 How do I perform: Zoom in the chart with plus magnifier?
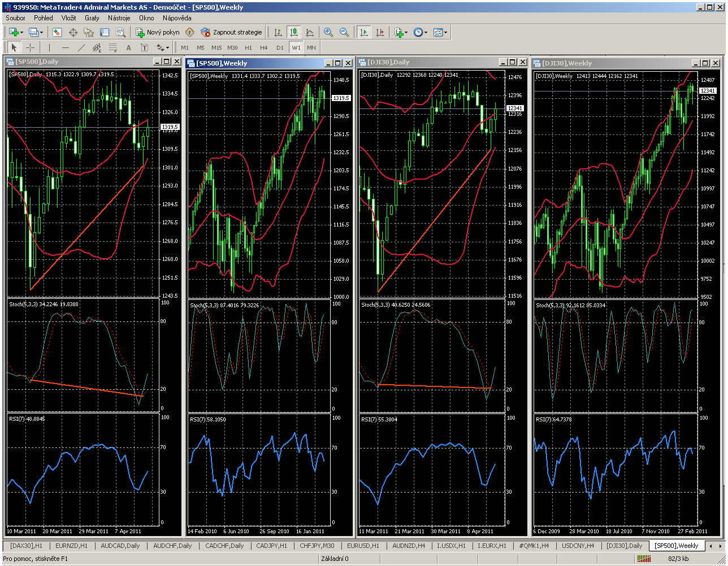[328, 32]
